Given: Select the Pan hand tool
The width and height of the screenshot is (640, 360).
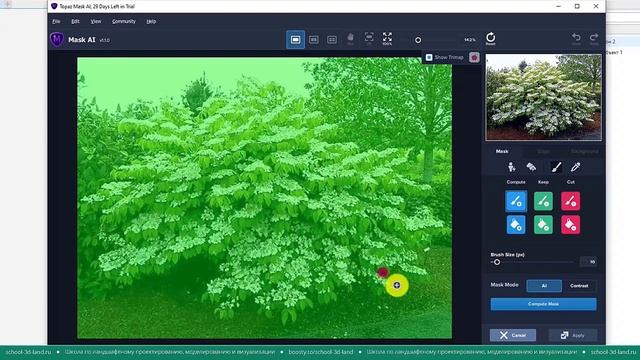Looking at the screenshot, I should (350, 39).
